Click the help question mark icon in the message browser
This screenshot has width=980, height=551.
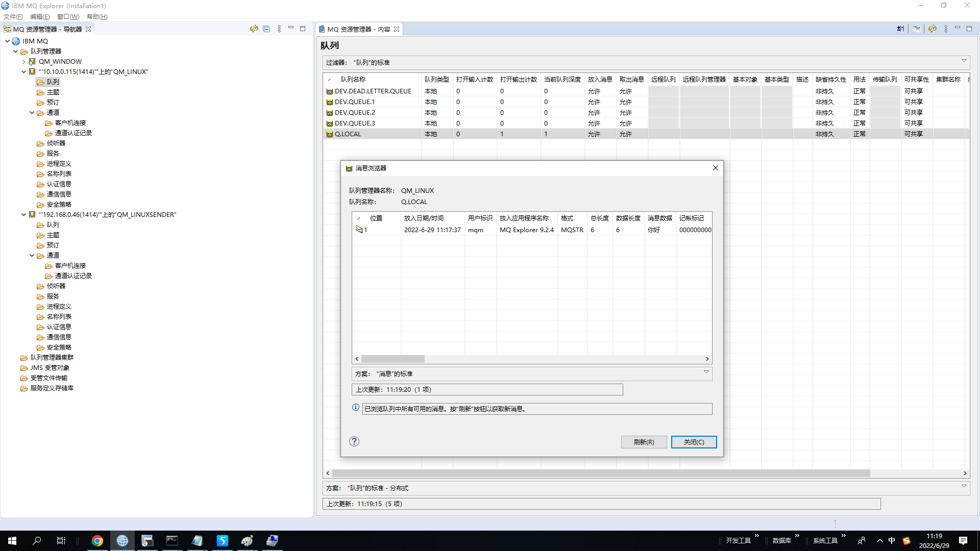click(x=354, y=441)
